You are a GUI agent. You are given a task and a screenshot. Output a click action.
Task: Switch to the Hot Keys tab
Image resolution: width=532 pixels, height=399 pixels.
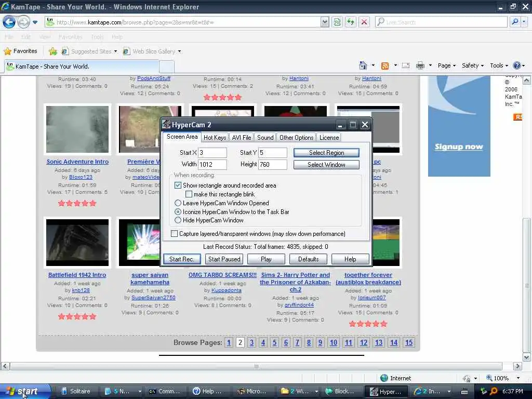[x=215, y=137]
